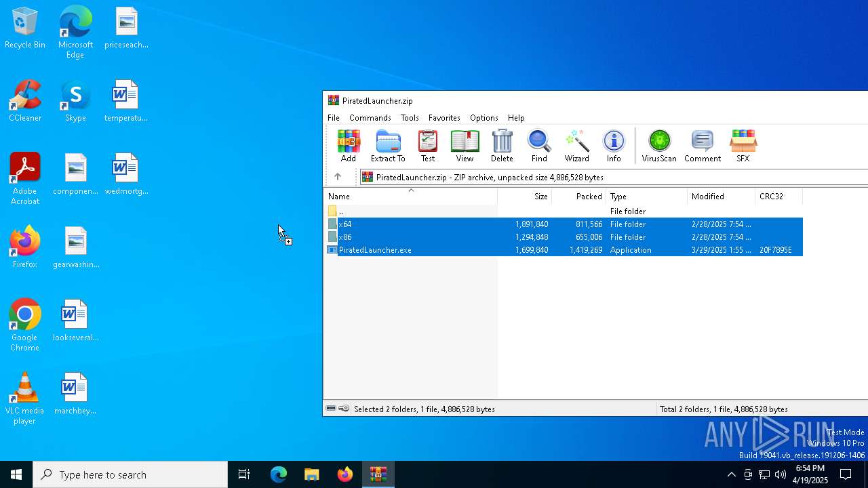The width and height of the screenshot is (868, 488).
Task: Open Microsoft Edge desktop shortcut
Action: [x=75, y=33]
